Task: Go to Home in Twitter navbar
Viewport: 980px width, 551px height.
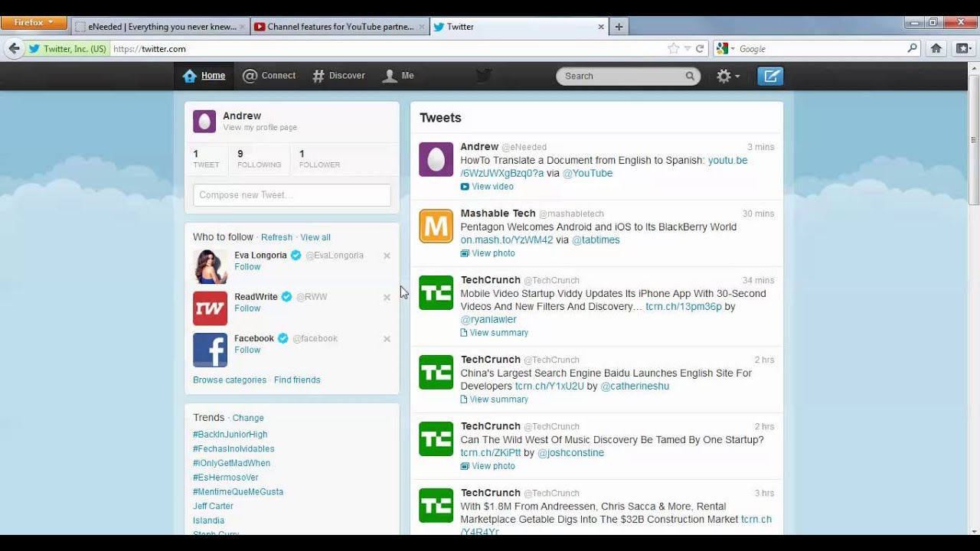Action: (204, 76)
